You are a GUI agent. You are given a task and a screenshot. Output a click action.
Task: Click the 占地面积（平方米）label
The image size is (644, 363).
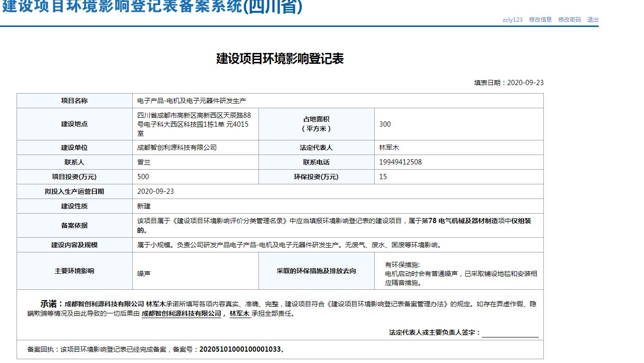[x=317, y=124]
